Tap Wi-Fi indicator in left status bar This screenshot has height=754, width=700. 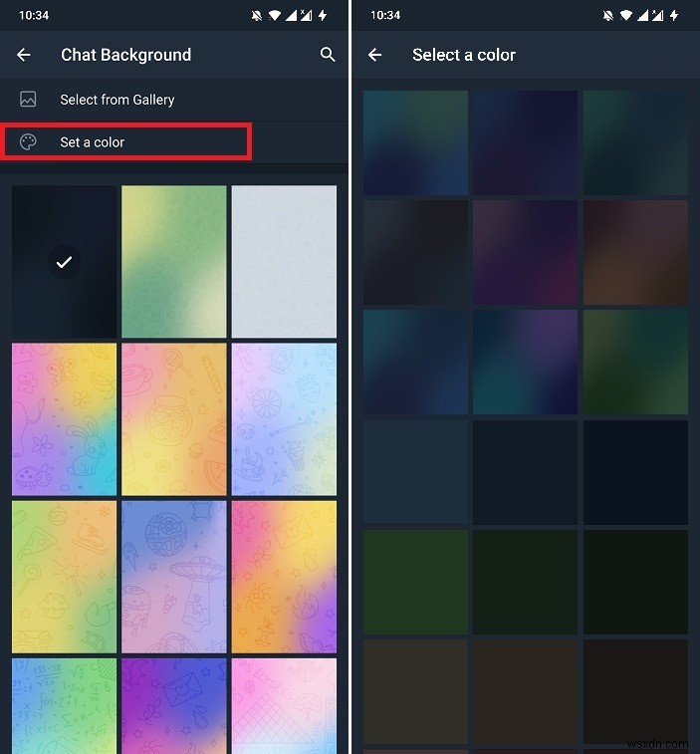point(275,15)
